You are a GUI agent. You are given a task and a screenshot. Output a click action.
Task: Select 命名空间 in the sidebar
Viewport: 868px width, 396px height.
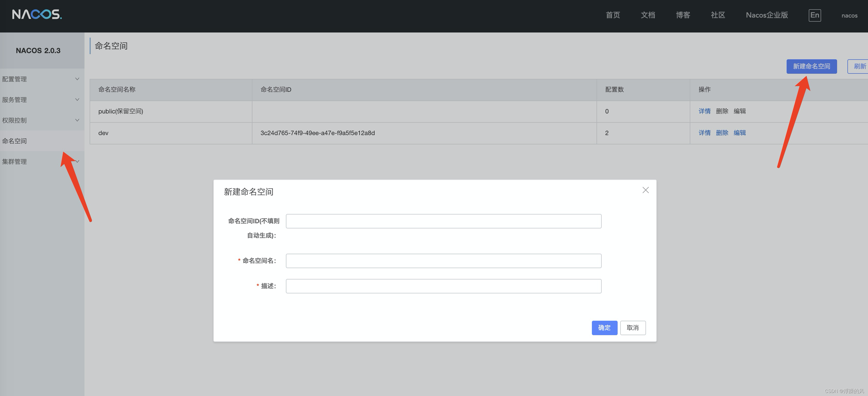pos(14,141)
